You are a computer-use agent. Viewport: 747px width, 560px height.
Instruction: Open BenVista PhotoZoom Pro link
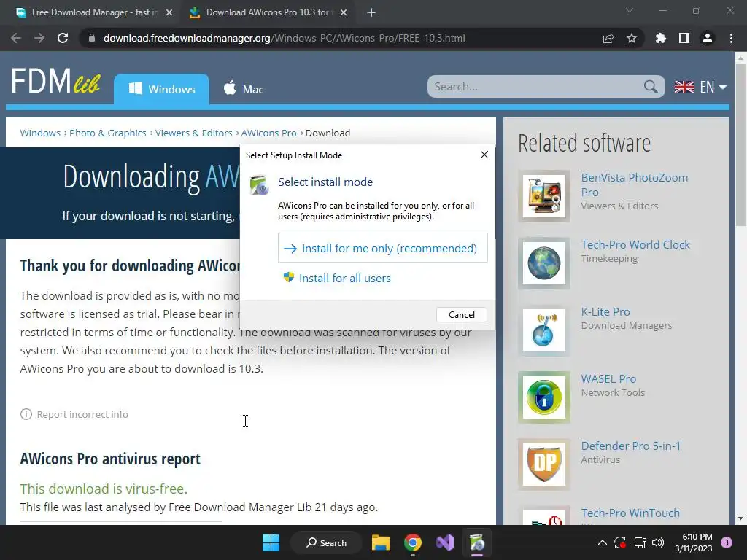[634, 184]
